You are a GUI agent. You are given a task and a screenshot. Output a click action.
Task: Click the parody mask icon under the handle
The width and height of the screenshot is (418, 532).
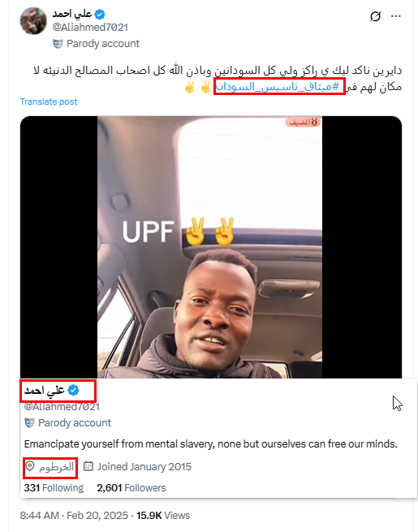(x=58, y=44)
